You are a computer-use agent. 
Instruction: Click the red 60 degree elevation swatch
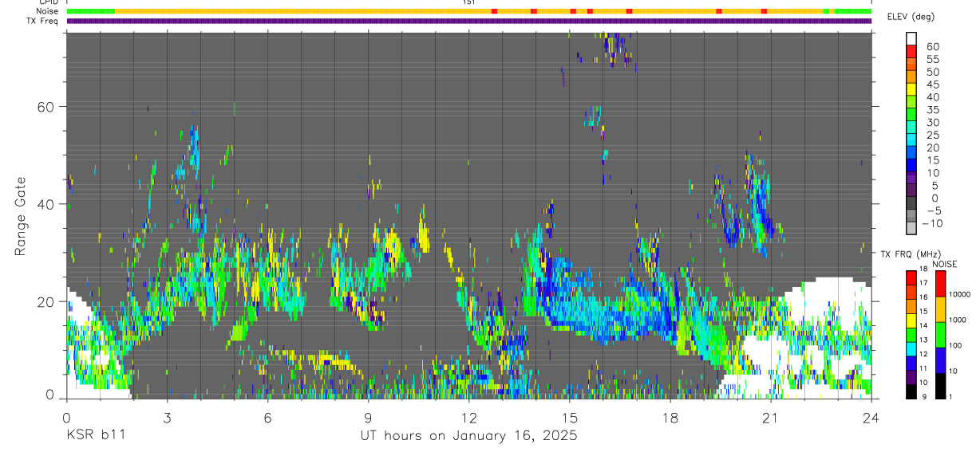click(911, 52)
